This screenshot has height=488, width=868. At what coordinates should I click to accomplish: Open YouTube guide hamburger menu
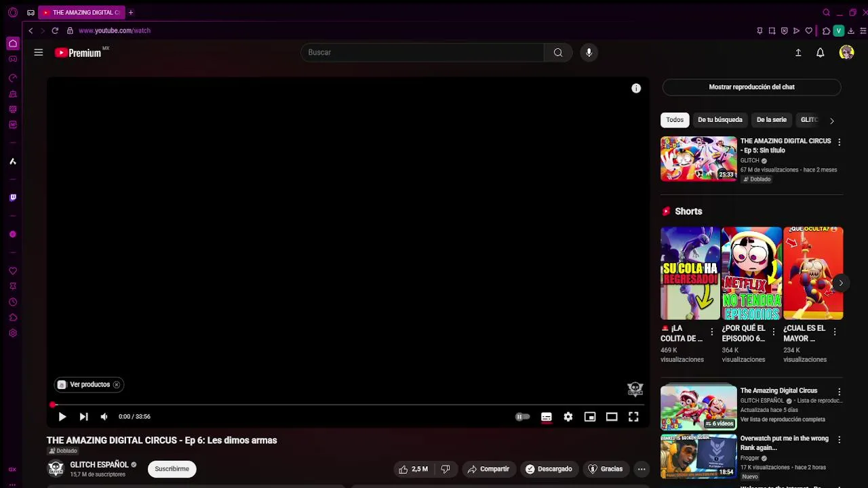click(39, 52)
